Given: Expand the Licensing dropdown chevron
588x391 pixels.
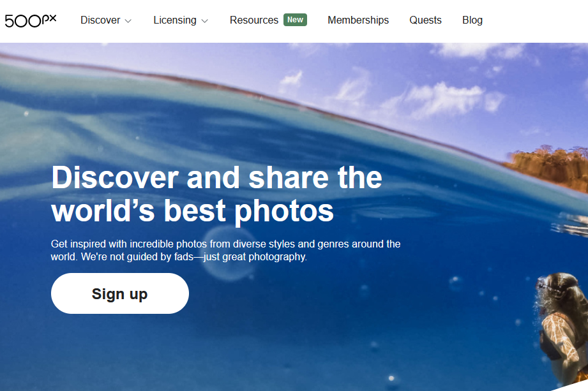Looking at the screenshot, I should (204, 21).
